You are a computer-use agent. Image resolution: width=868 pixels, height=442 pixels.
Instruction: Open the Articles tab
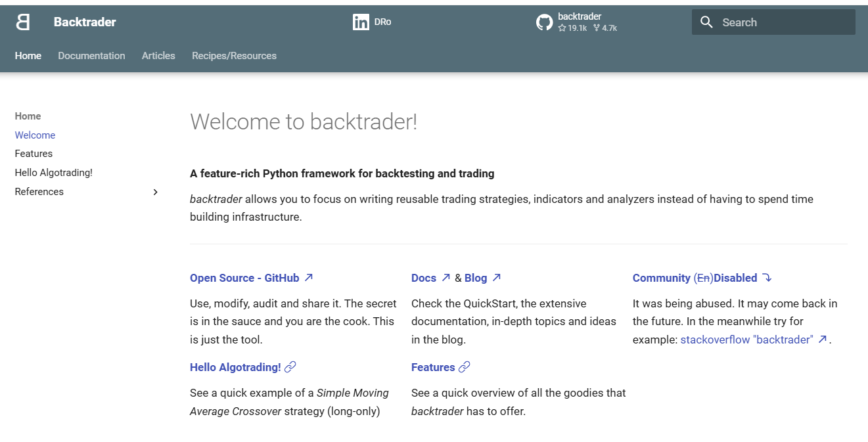pyautogui.click(x=158, y=56)
